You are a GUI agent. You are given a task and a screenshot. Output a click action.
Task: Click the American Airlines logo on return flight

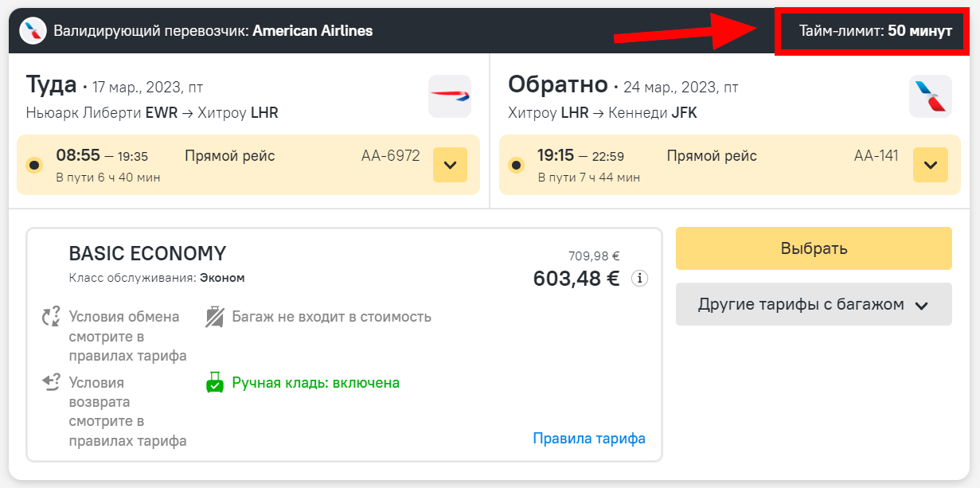pos(931,96)
